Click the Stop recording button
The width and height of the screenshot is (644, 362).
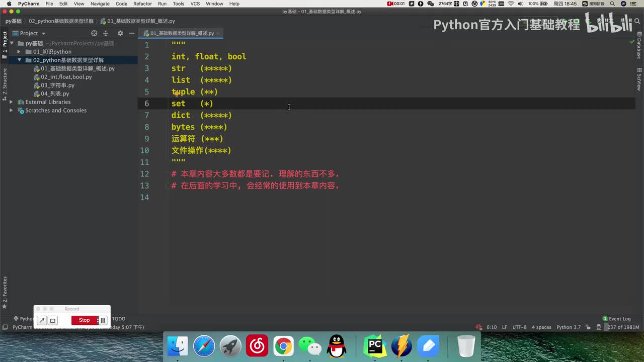coord(84,320)
